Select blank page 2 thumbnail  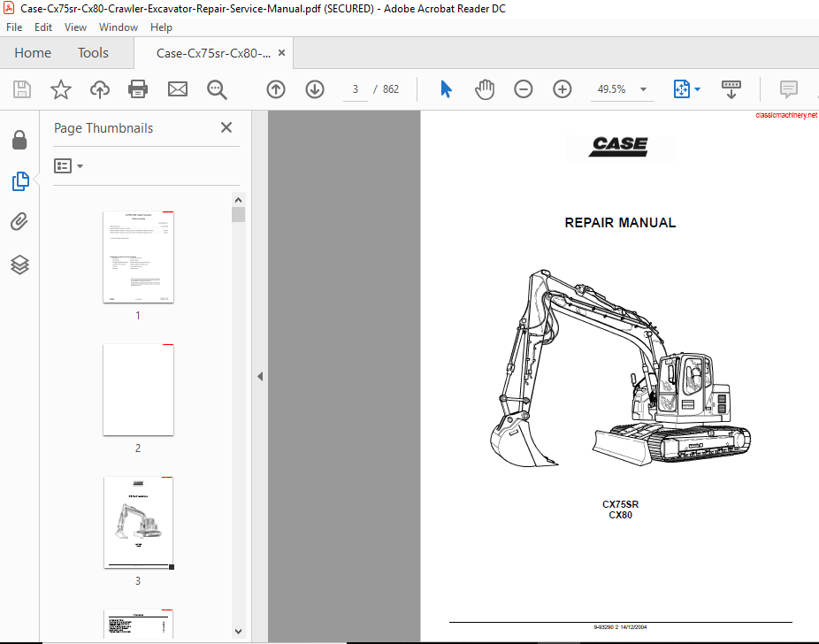point(138,389)
